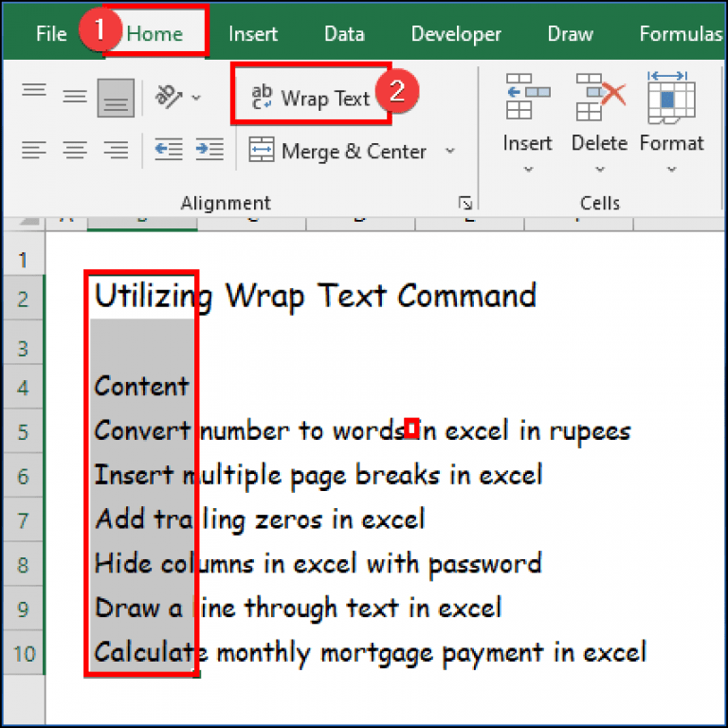The image size is (728, 728).
Task: Open the Orientation dropdown arrow
Action: [196, 98]
